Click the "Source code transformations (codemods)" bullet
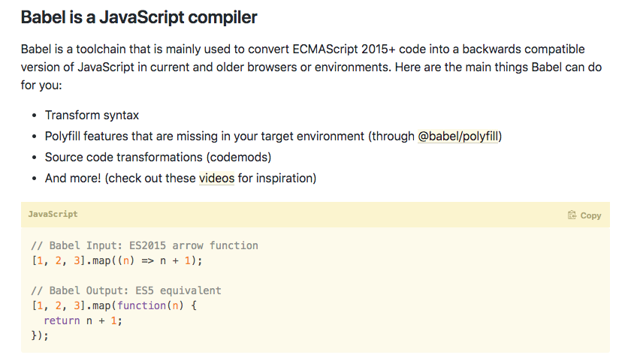The width and height of the screenshot is (634, 364). pyautogui.click(x=158, y=157)
